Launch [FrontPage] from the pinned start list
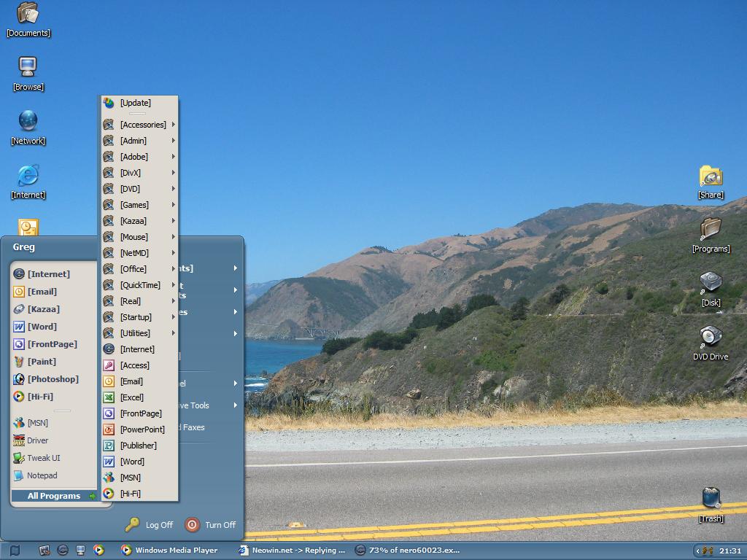This screenshot has width=747, height=560. point(53,344)
